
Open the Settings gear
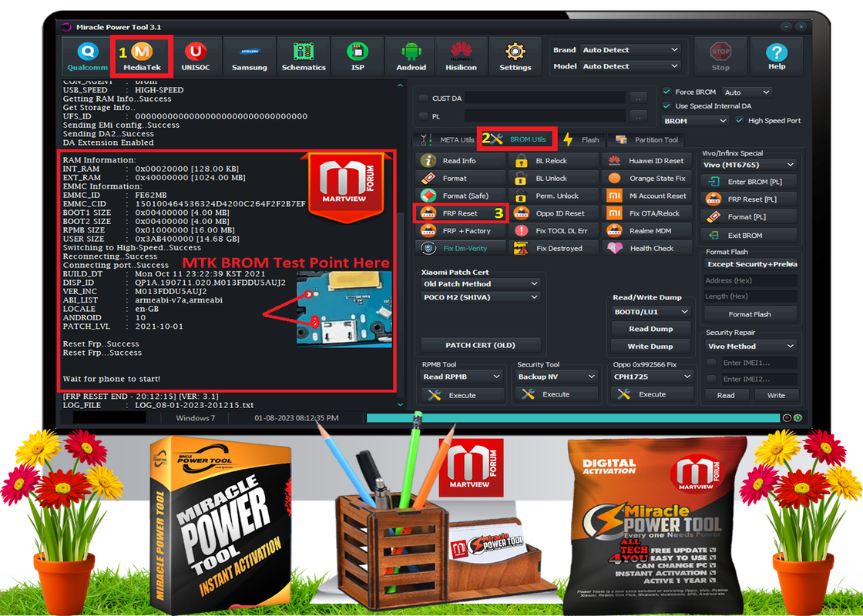pos(515,56)
